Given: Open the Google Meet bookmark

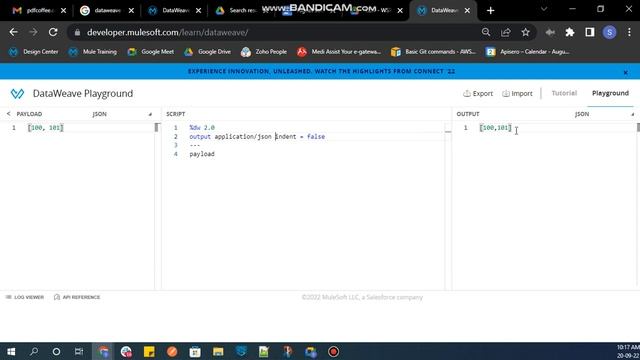Looking at the screenshot, I should tap(151, 52).
